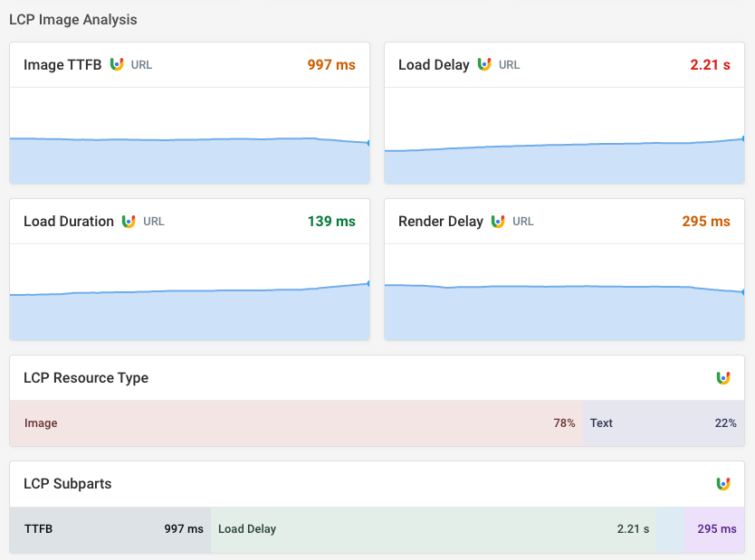Select the TTFB segment in LCP Subparts
The height and width of the screenshot is (560, 755).
109,529
